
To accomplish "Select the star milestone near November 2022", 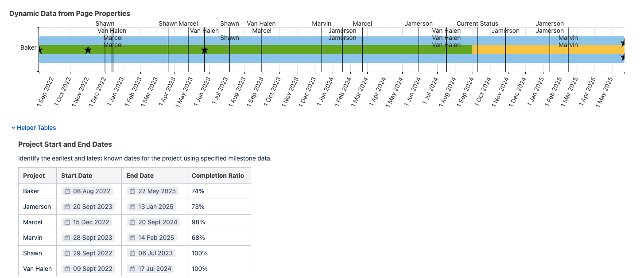I will (x=88, y=50).
